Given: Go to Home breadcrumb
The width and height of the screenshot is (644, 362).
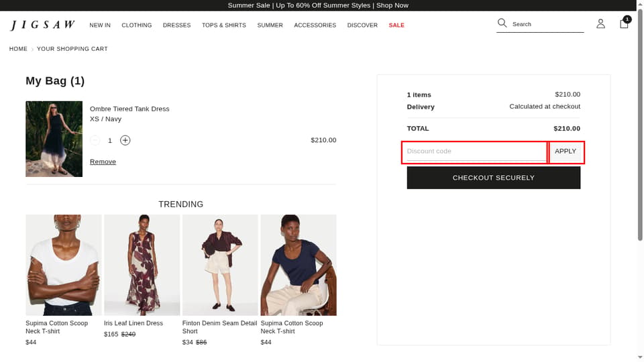Looking at the screenshot, I should [x=18, y=49].
